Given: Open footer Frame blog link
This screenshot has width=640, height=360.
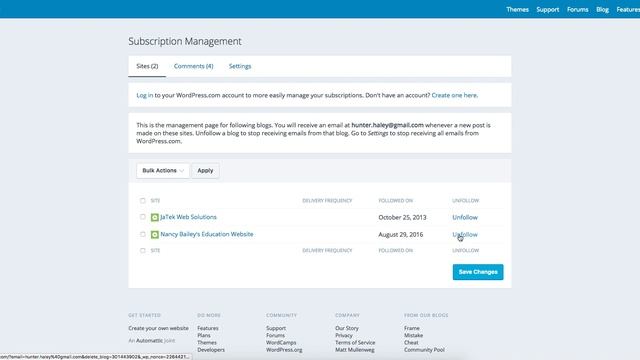Looking at the screenshot, I should click(x=412, y=328).
